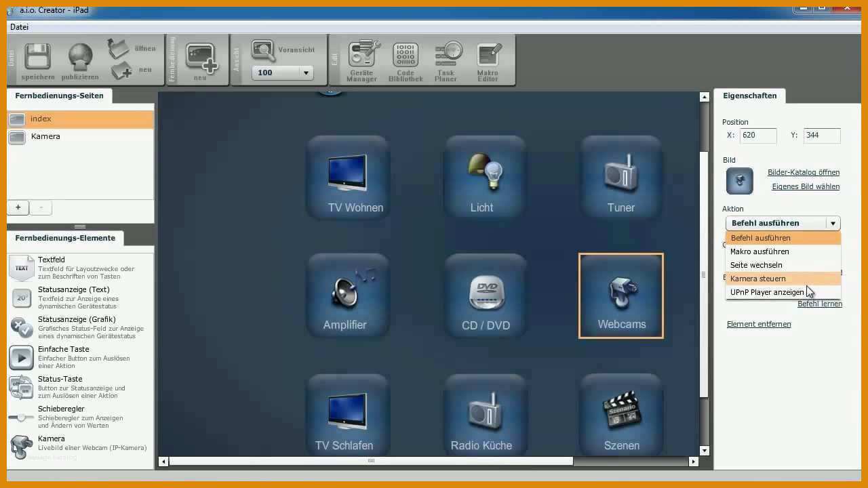Image resolution: width=868 pixels, height=488 pixels.
Task: Select the TV Wohnen button on canvas
Action: click(348, 177)
